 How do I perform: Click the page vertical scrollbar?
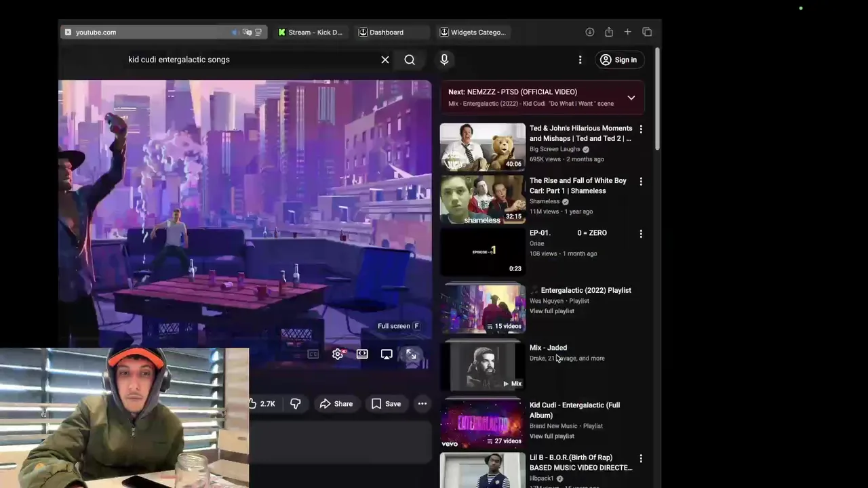click(x=657, y=99)
